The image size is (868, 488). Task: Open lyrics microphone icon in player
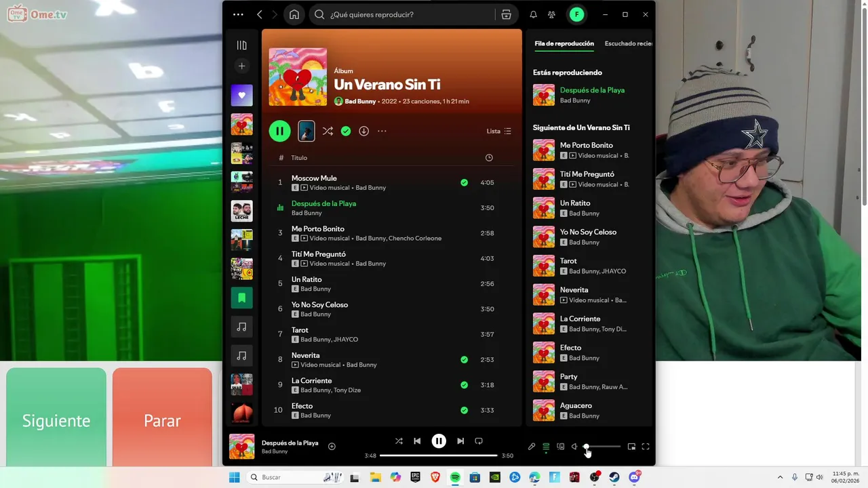pos(532,447)
